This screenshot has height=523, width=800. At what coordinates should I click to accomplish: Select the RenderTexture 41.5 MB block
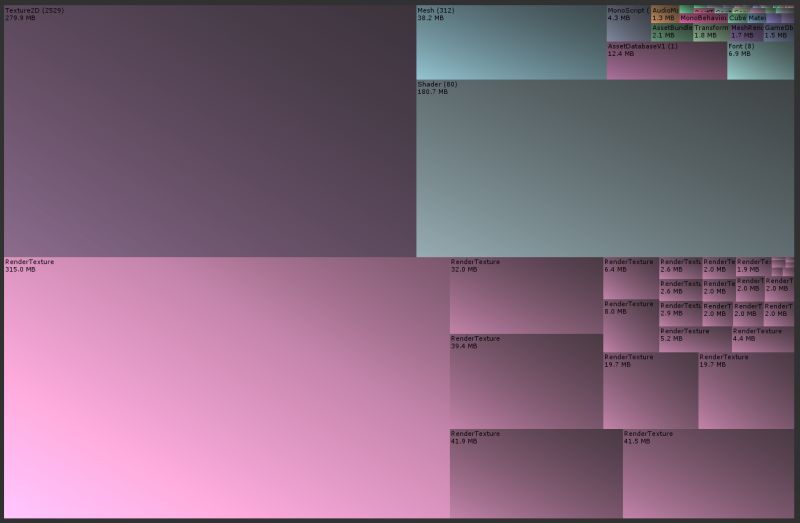coord(708,474)
